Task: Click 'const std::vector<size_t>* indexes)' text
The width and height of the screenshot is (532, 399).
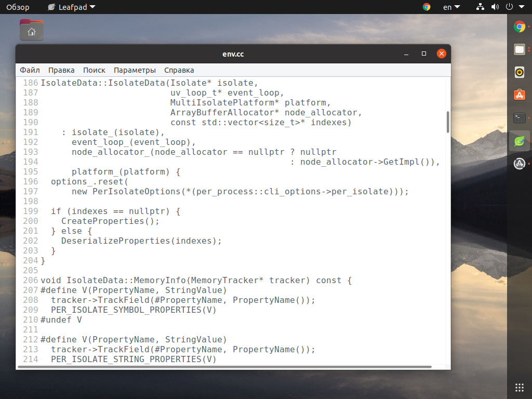Action: click(261, 122)
